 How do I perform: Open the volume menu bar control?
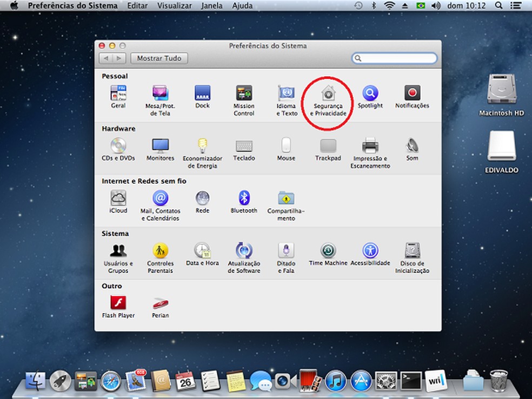[436, 5]
